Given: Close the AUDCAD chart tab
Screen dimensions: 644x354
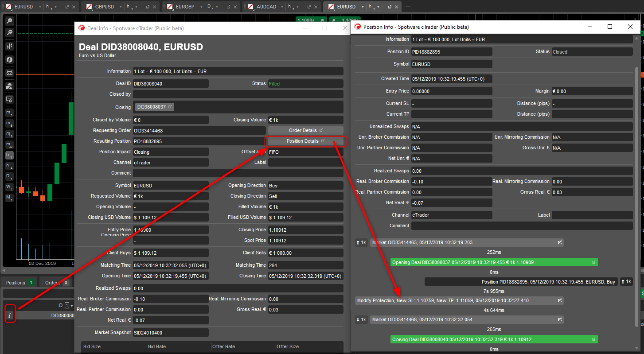Looking at the screenshot, I should point(316,7).
